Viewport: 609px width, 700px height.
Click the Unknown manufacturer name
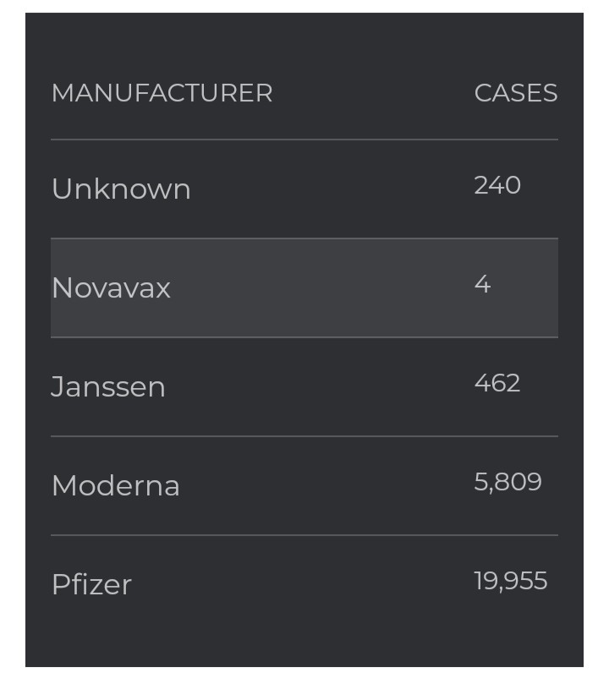[121, 189]
